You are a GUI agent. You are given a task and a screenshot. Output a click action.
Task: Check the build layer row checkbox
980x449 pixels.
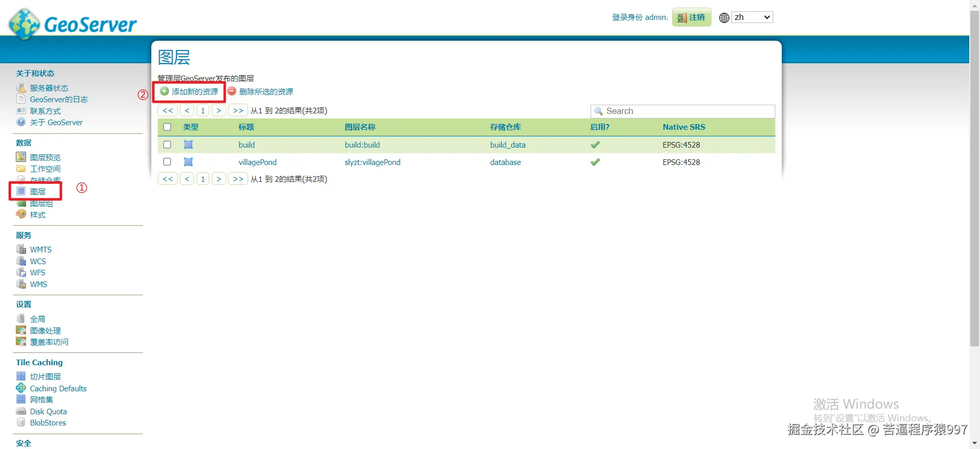167,145
